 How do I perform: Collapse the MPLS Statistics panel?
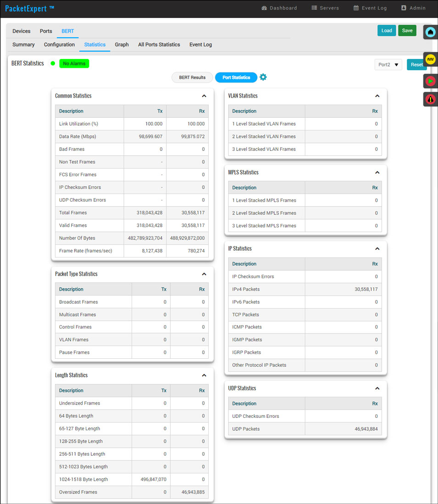pos(377,172)
